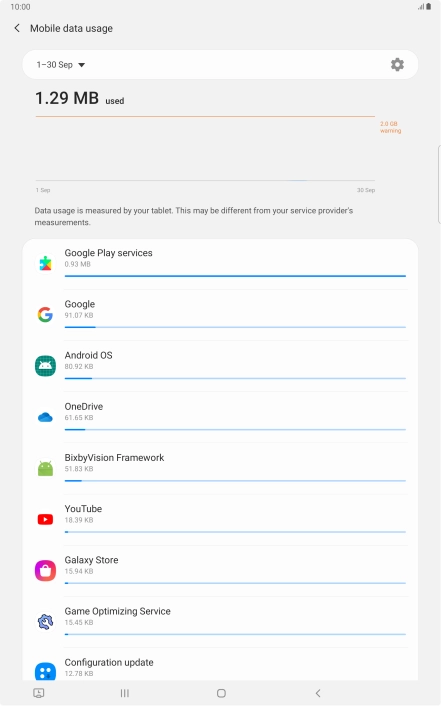The width and height of the screenshot is (441, 706).
Task: Tap the Mobile data usage title
Action: 71,28
